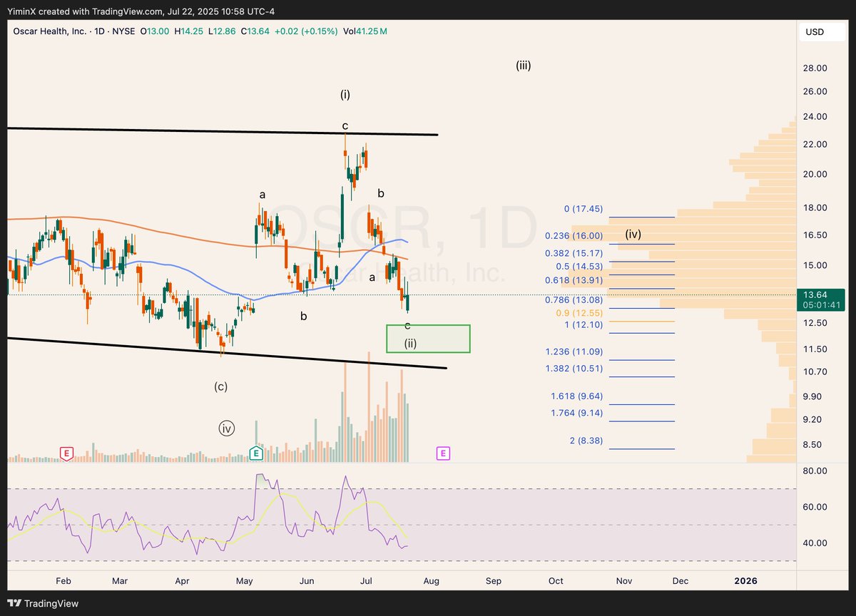Image resolution: width=856 pixels, height=616 pixels.
Task: Click the 28.00 price axis label
Action: (815, 68)
